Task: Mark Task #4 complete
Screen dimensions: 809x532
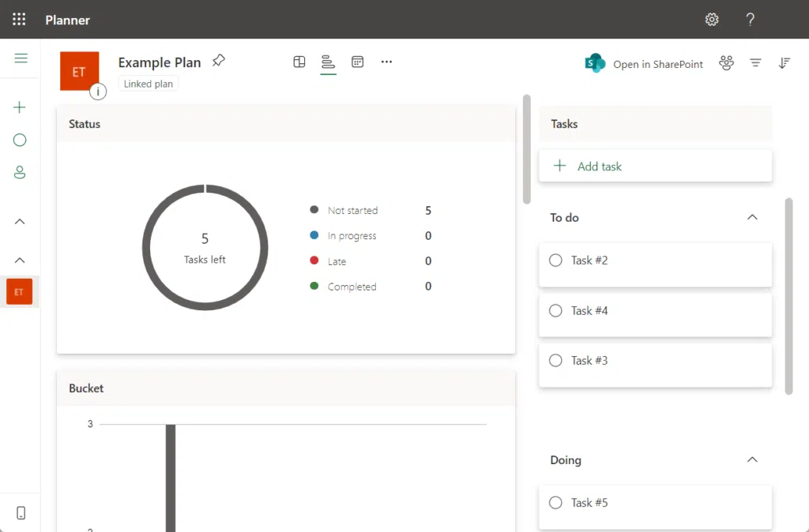Action: pos(555,311)
